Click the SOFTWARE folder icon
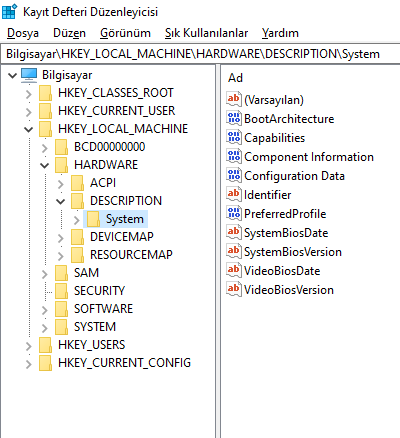 point(61,309)
